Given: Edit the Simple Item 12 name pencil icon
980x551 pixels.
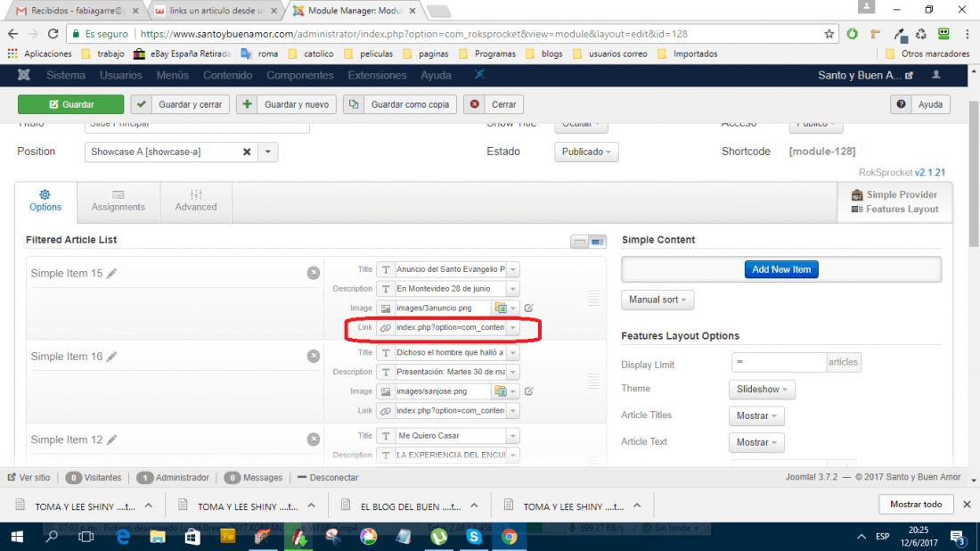Looking at the screenshot, I should pyautogui.click(x=112, y=440).
